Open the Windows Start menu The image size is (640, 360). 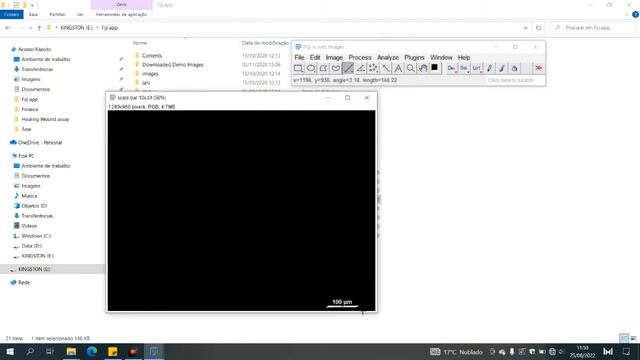10,351
